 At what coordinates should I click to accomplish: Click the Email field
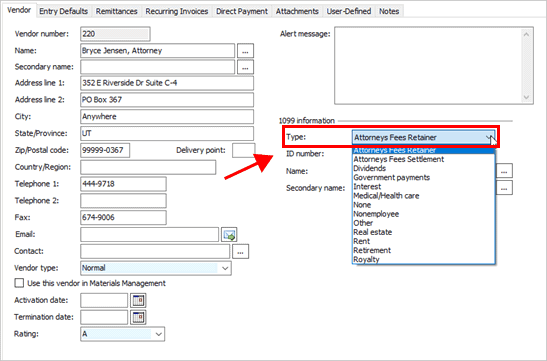pos(149,235)
